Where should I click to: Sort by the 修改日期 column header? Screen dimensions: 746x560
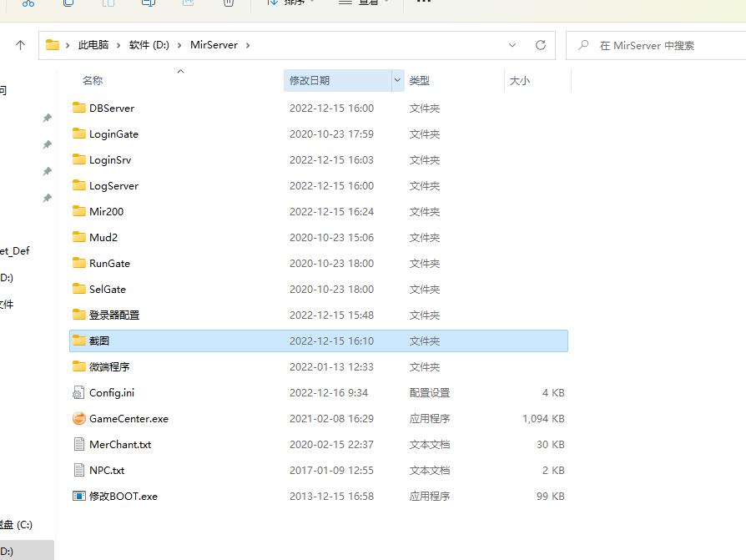(310, 80)
